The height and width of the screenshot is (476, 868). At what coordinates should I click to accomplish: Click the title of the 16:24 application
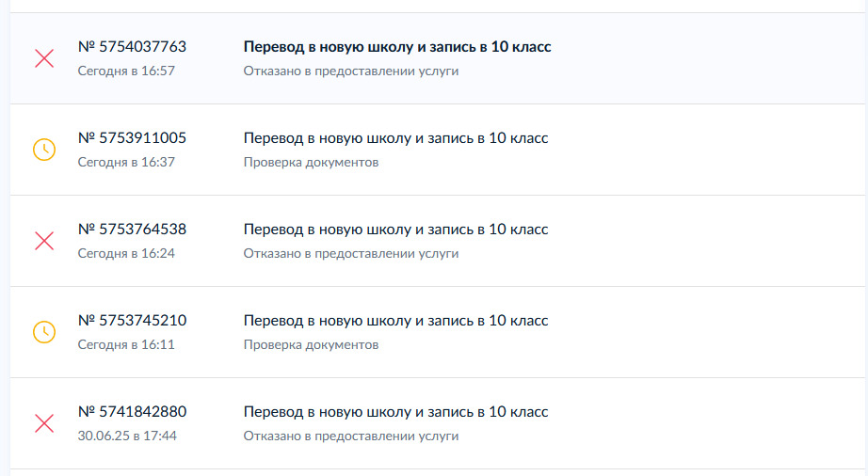pyautogui.click(x=395, y=230)
